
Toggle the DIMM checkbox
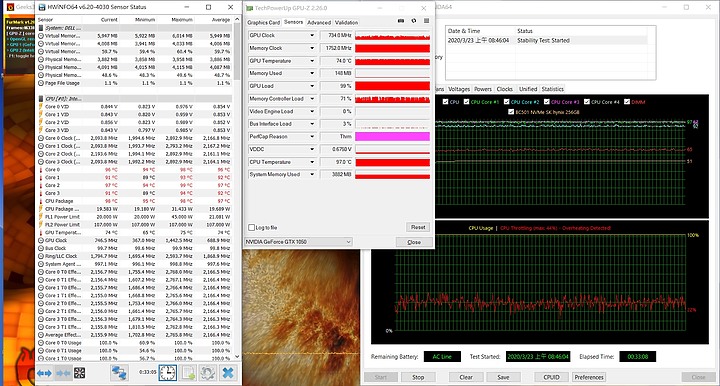tap(627, 102)
